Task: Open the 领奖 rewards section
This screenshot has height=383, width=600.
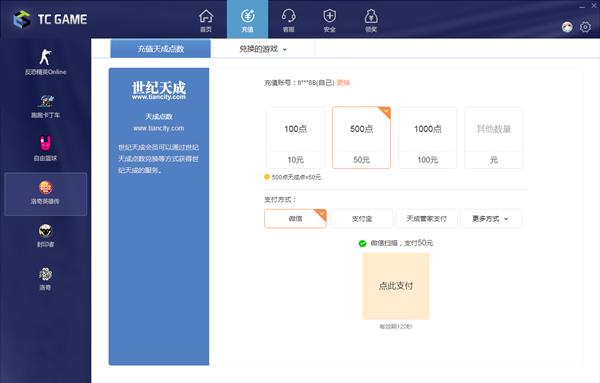Action: coord(371,20)
